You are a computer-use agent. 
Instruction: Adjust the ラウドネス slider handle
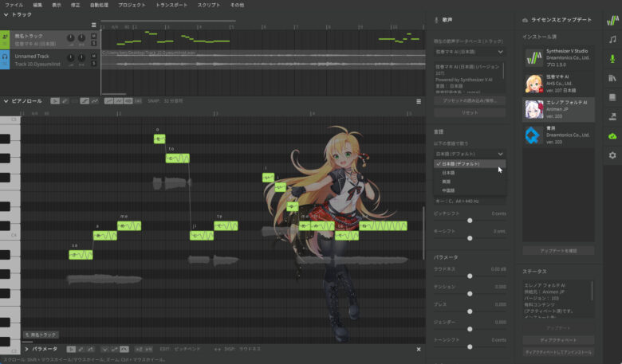coord(470,276)
